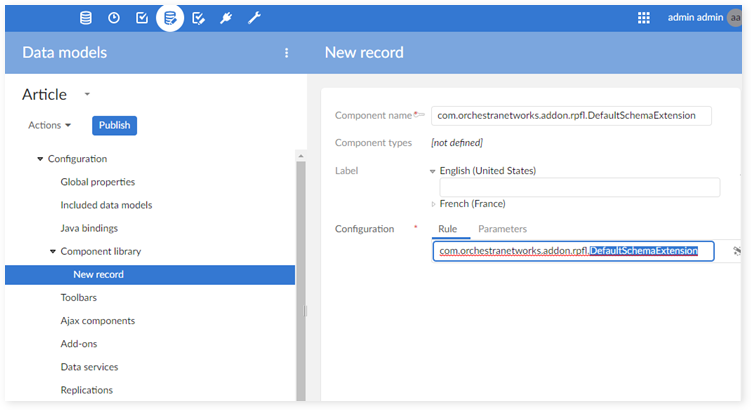Collapse the Component library tree node
Image resolution: width=751 pixels, height=410 pixels.
pyautogui.click(x=52, y=251)
